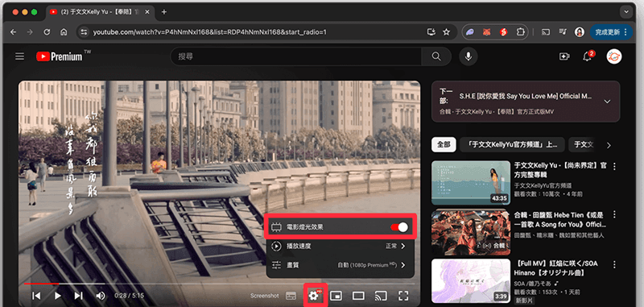
Task: Open the Create video button
Action: pos(564,56)
